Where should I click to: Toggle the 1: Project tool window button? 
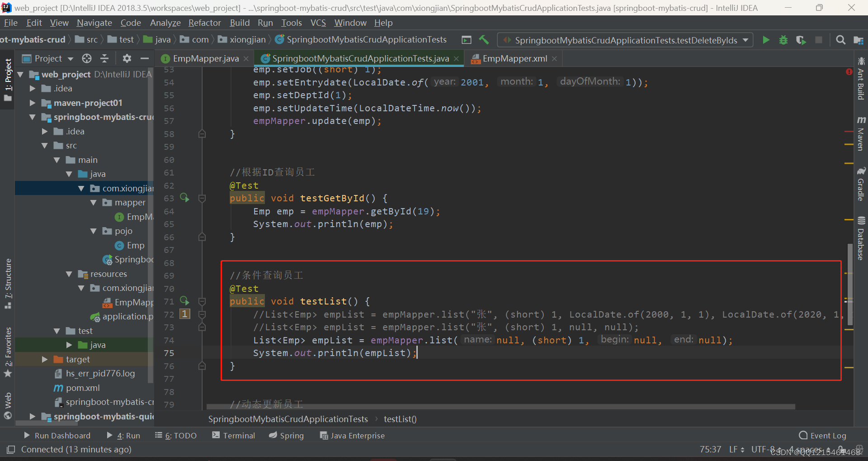coord(8,80)
